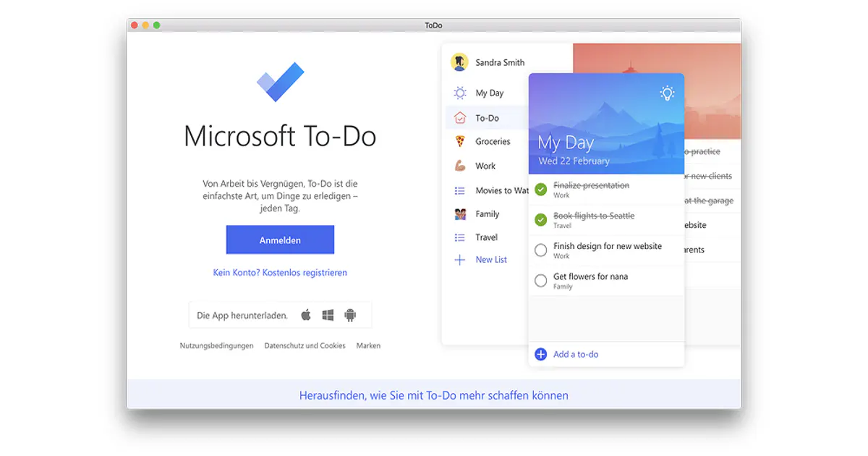868x456 pixels.
Task: Click the Apple download icon
Action: pyautogui.click(x=306, y=315)
